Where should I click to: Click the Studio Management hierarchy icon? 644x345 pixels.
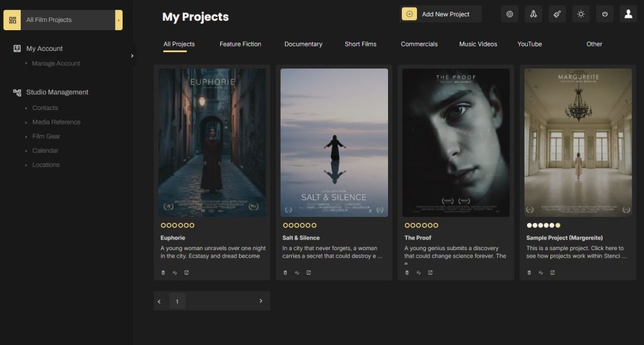17,92
